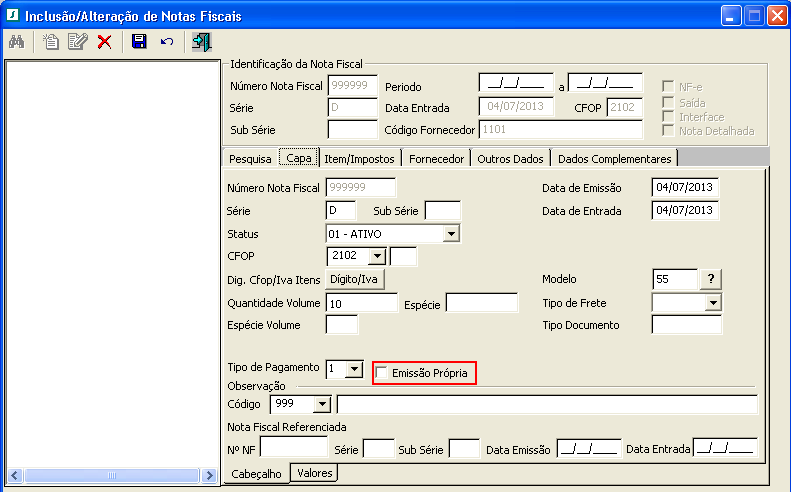
Task: Click the exit door icon
Action: [201, 42]
